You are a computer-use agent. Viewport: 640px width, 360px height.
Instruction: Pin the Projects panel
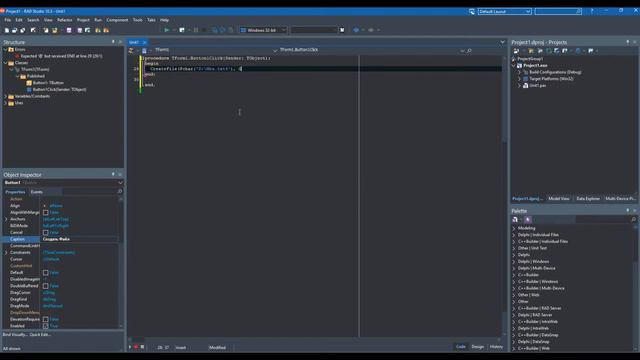point(627,42)
